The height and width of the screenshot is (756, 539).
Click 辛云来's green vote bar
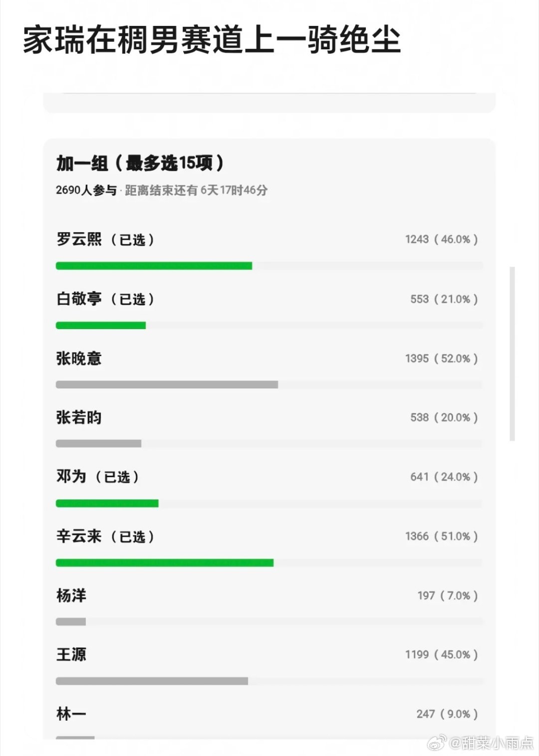pyautogui.click(x=165, y=563)
